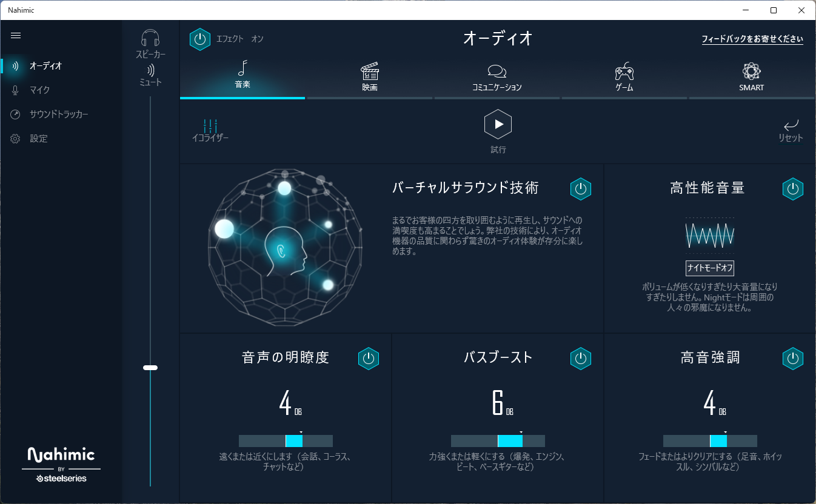This screenshot has width=816, height=504.
Task: Click the 6 dB bass boost value
Action: point(503,403)
